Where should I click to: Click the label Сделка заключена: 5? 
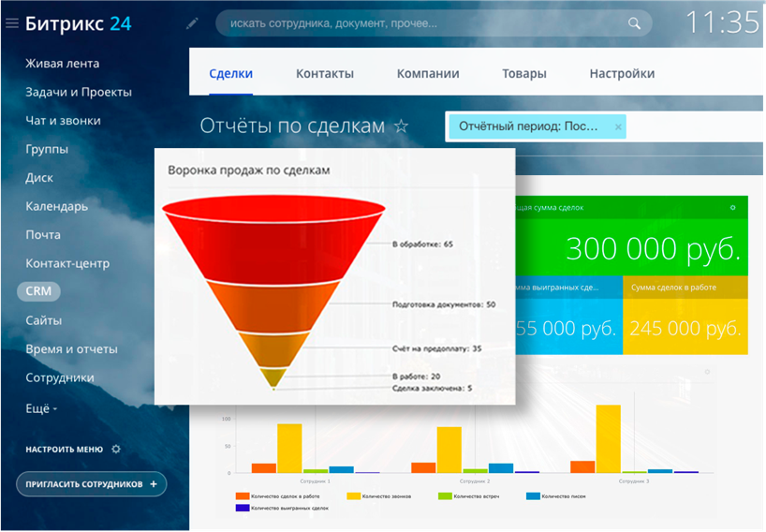(433, 389)
